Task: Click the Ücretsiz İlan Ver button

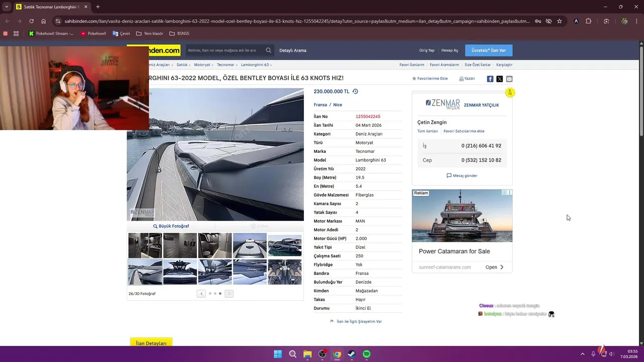Action: (489, 50)
